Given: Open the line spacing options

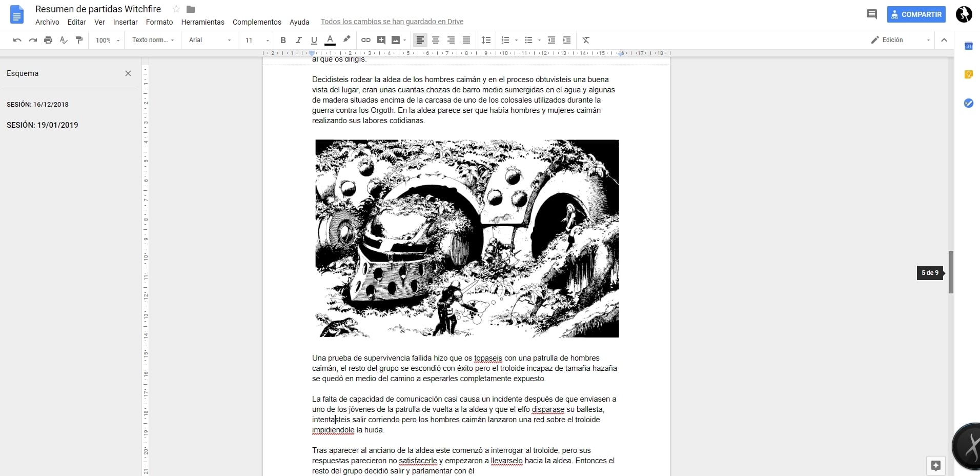Looking at the screenshot, I should pos(486,40).
